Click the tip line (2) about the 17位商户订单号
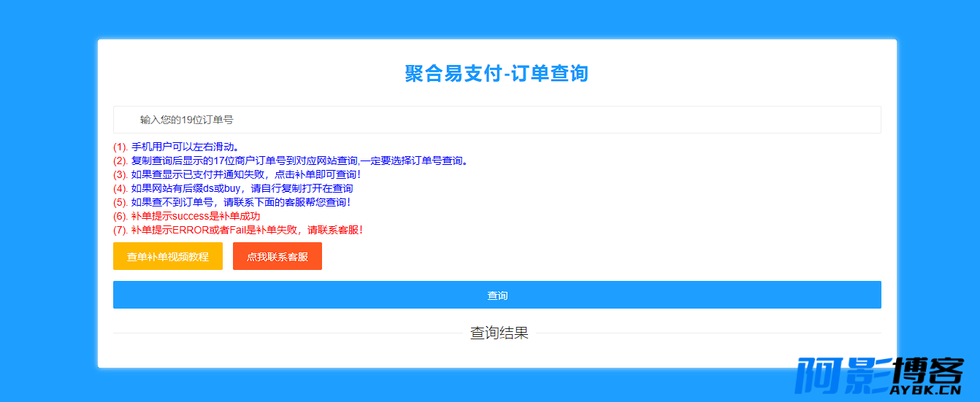 coord(291,161)
